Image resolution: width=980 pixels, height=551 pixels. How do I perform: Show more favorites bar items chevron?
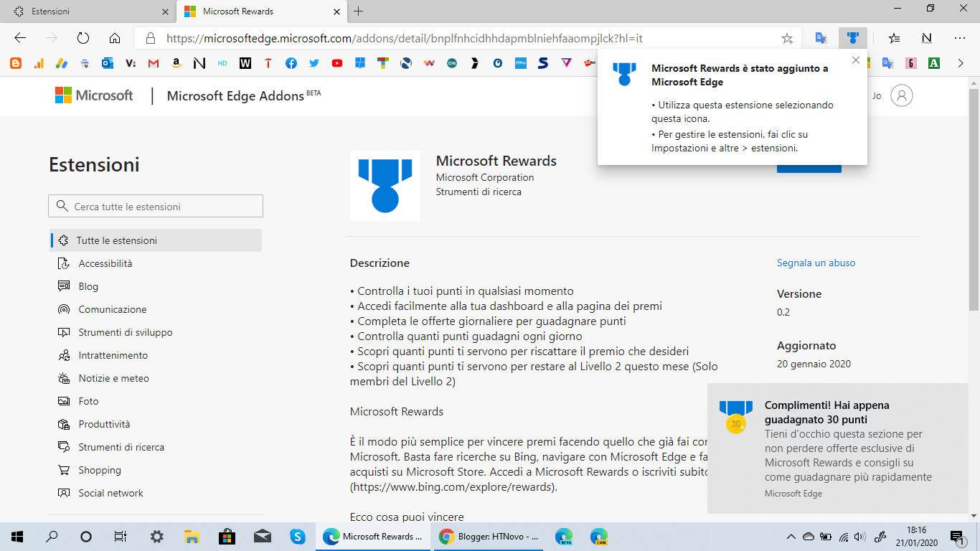tap(961, 63)
